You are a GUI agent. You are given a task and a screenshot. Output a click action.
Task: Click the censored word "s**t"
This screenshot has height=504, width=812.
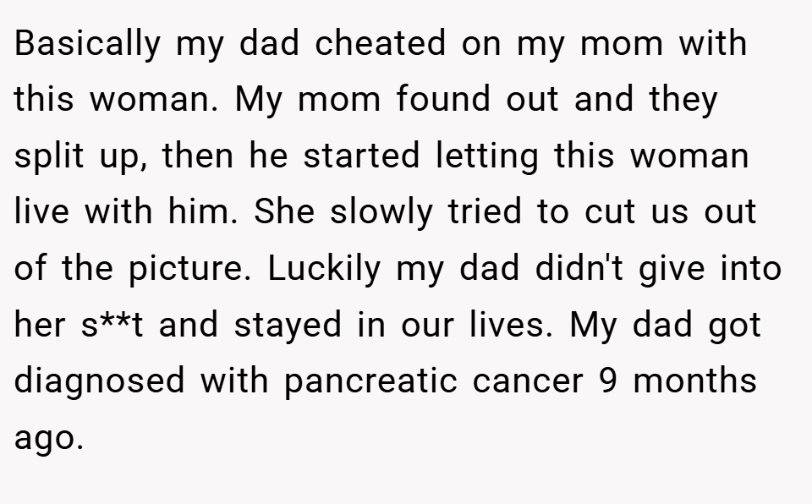click(x=112, y=324)
